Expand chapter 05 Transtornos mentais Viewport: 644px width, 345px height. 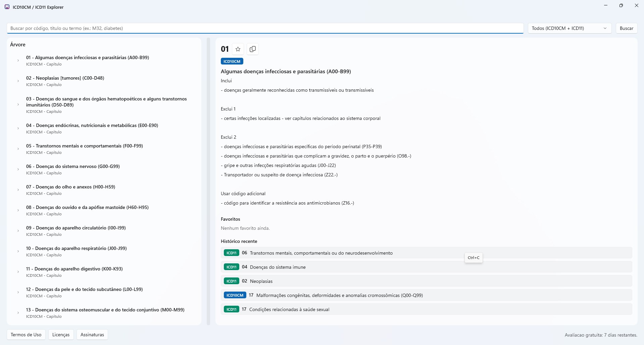pos(18,149)
